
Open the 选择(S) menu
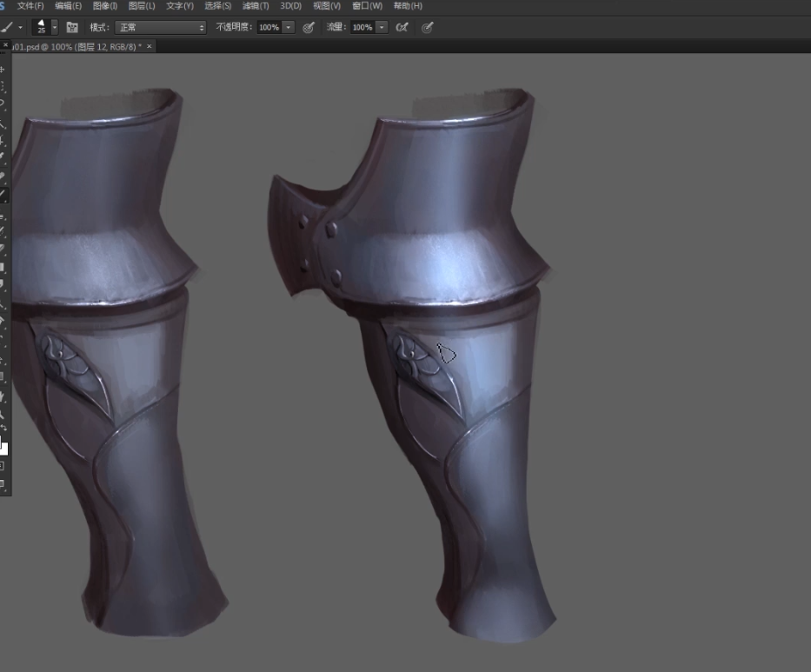pos(218,6)
